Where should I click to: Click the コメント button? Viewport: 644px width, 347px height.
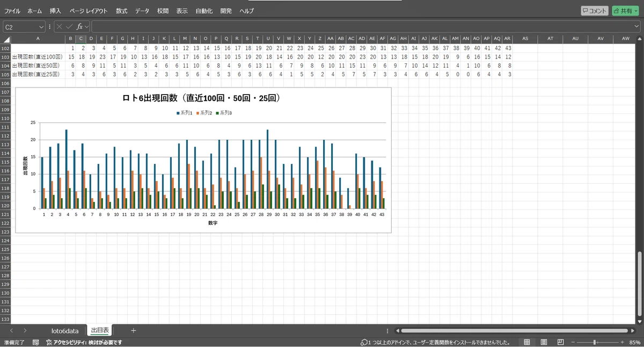(x=595, y=11)
